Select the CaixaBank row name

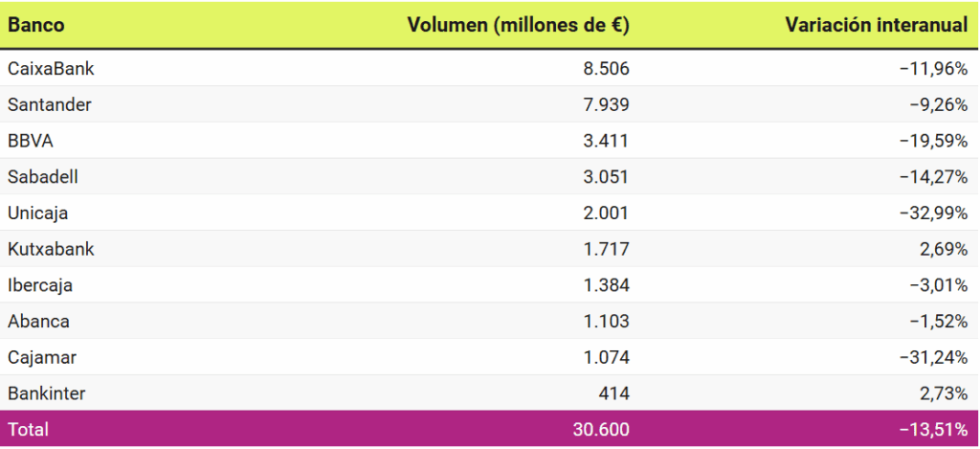(51, 68)
